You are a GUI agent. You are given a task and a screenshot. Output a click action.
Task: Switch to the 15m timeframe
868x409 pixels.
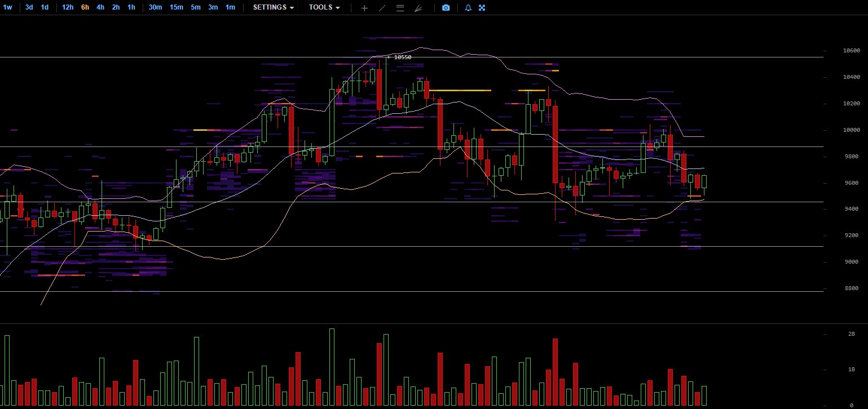[177, 8]
